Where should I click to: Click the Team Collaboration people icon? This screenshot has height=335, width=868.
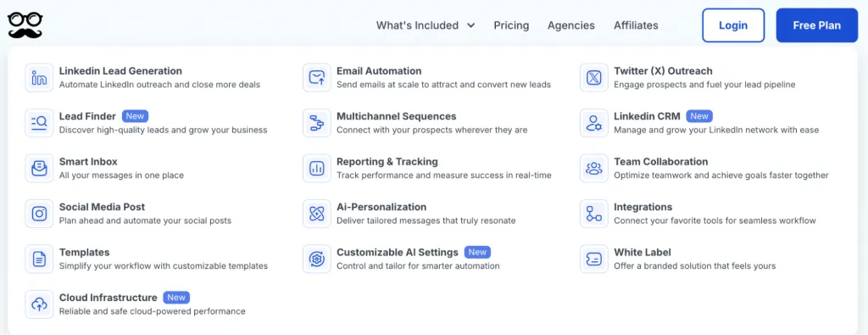pyautogui.click(x=594, y=168)
